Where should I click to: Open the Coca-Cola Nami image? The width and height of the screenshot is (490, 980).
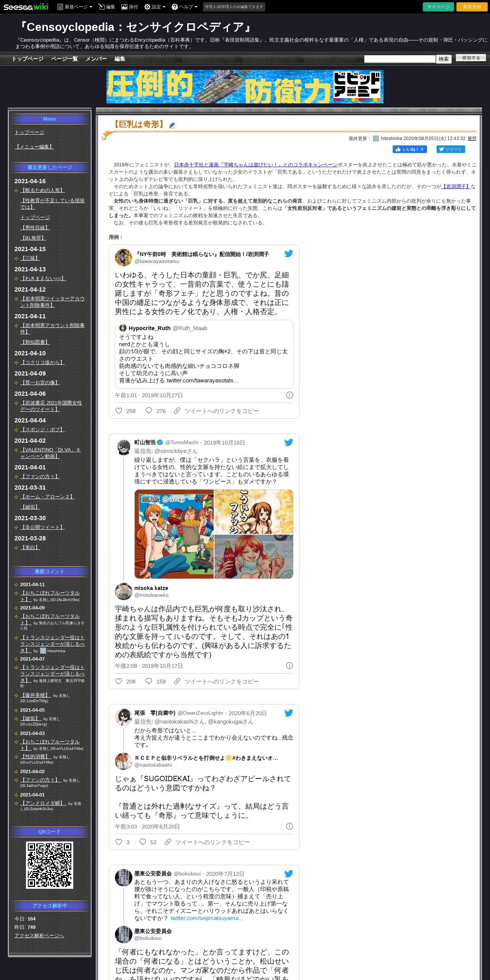pyautogui.click(x=254, y=557)
